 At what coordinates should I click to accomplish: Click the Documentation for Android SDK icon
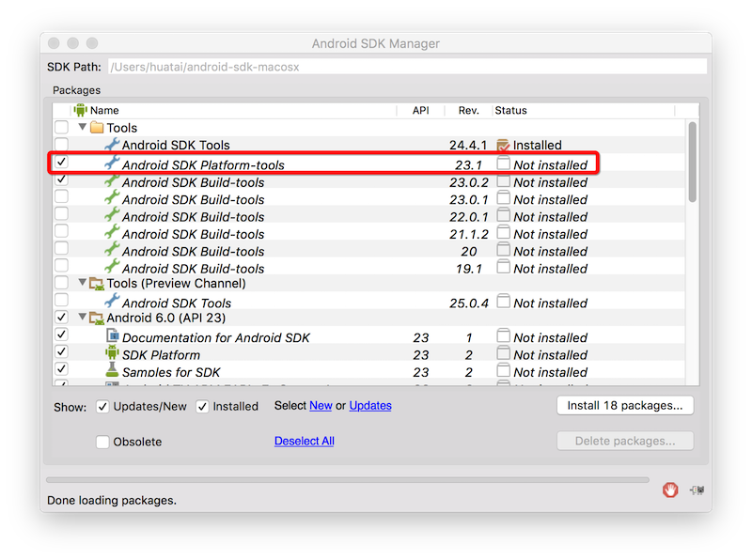click(112, 336)
